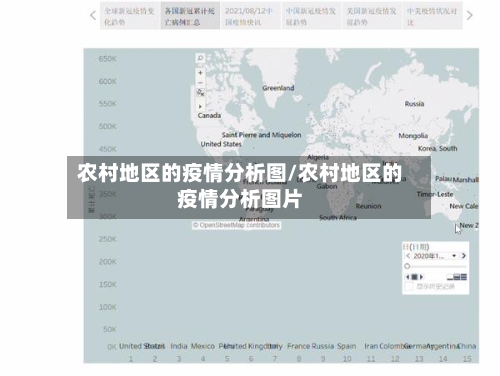Click Mexico on the bar chart axis

(x=203, y=346)
